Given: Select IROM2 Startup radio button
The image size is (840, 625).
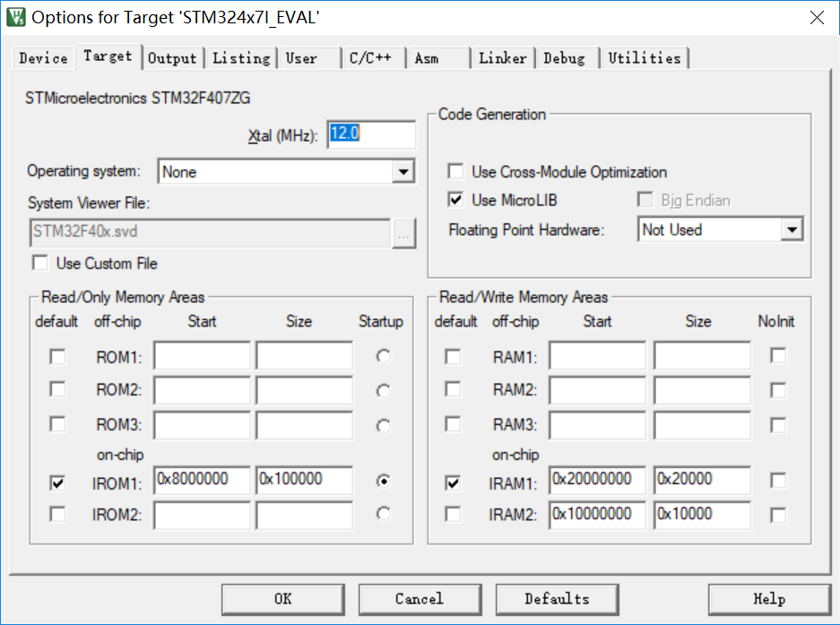Looking at the screenshot, I should [383, 514].
